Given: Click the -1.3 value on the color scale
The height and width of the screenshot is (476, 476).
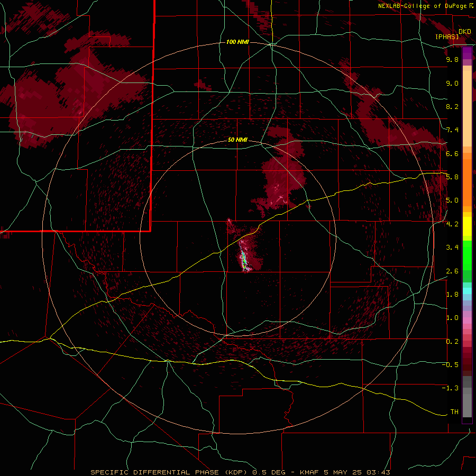Looking at the screenshot, I should tap(450, 388).
